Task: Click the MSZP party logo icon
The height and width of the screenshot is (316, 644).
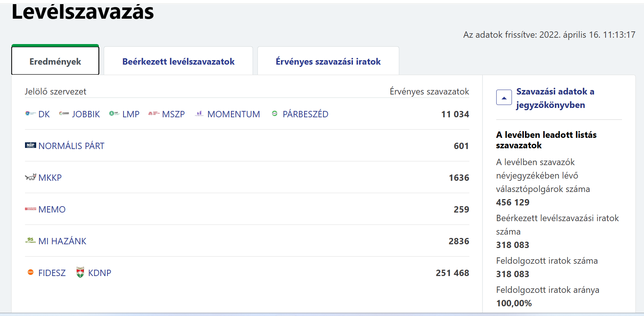Action: (x=154, y=114)
